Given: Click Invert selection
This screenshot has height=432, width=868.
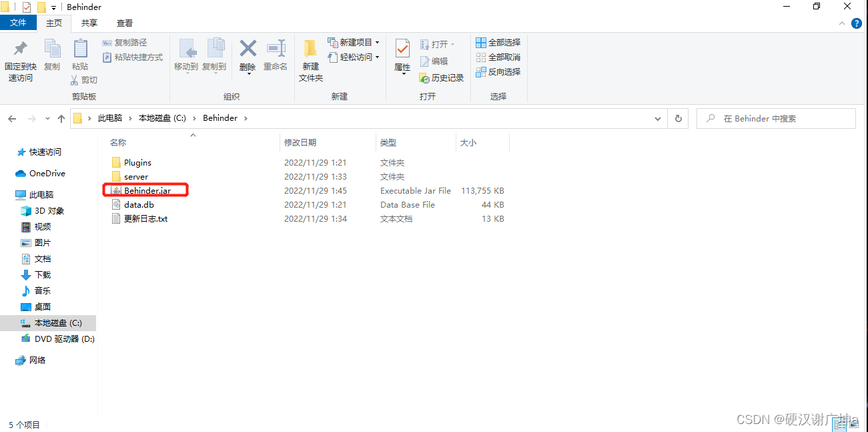Looking at the screenshot, I should coord(498,72).
